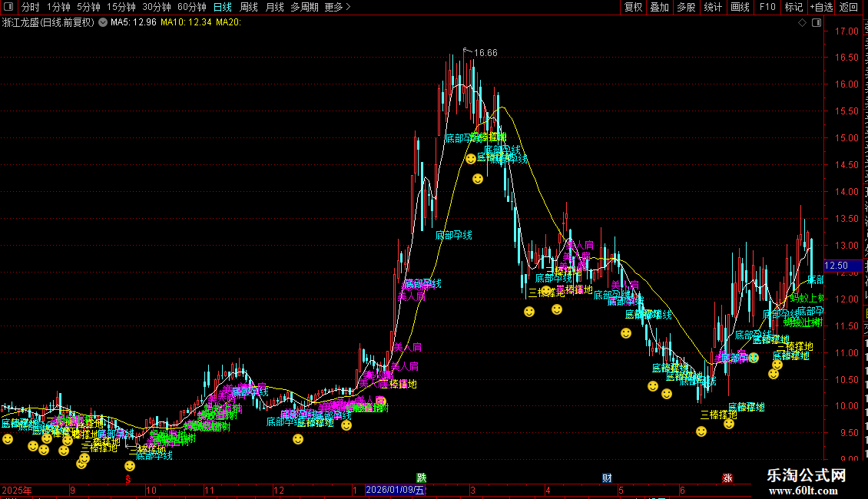Viewport: 868px width, 499px height.
Task: Select the 月线 monthly tab
Action: coord(274,7)
